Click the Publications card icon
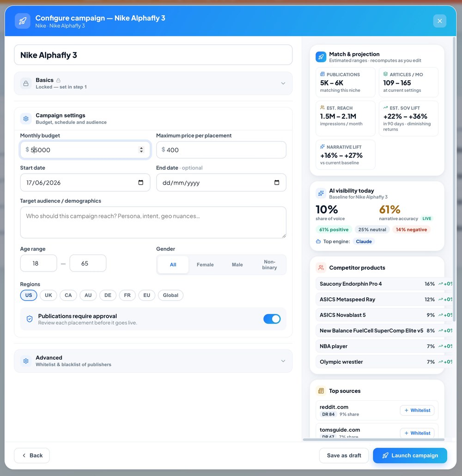The width and height of the screenshot is (462, 476). 322,74
